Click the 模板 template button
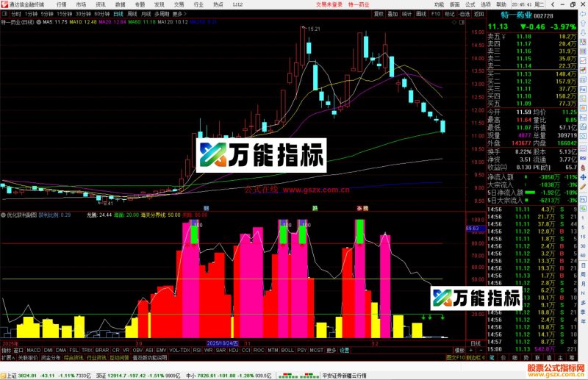588x380 pixels. pos(459,350)
